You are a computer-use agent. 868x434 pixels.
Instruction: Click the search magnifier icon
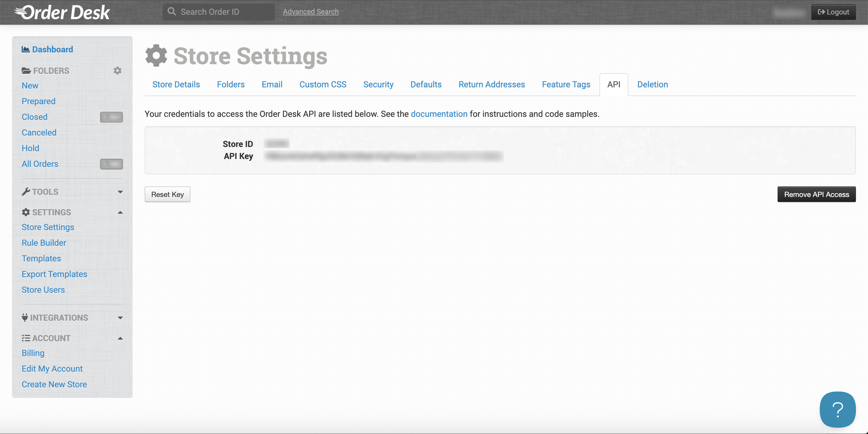click(x=171, y=12)
